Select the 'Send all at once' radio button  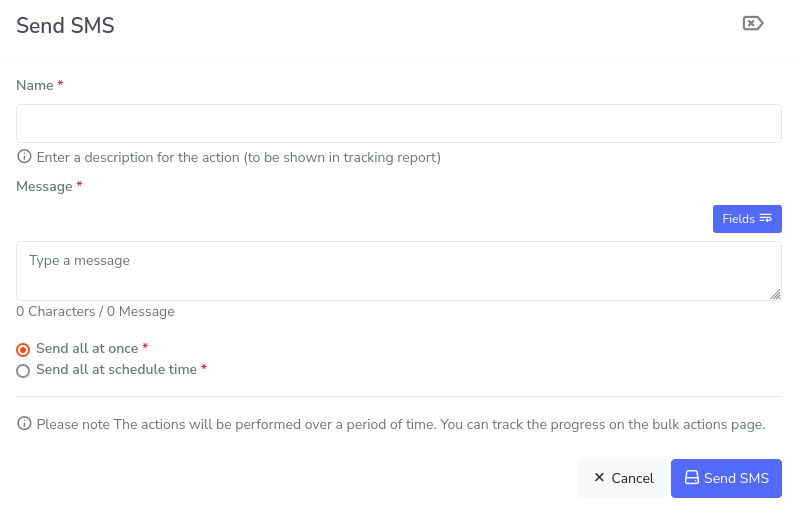[23, 350]
